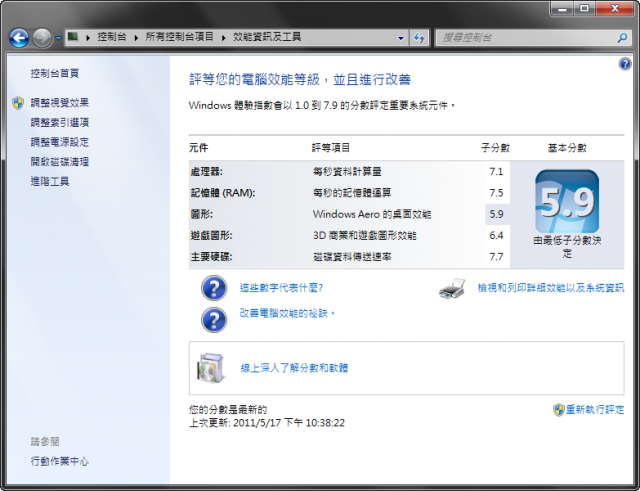The image size is (640, 491).
Task: Click the Control Panel icon in address bar
Action: [73, 37]
